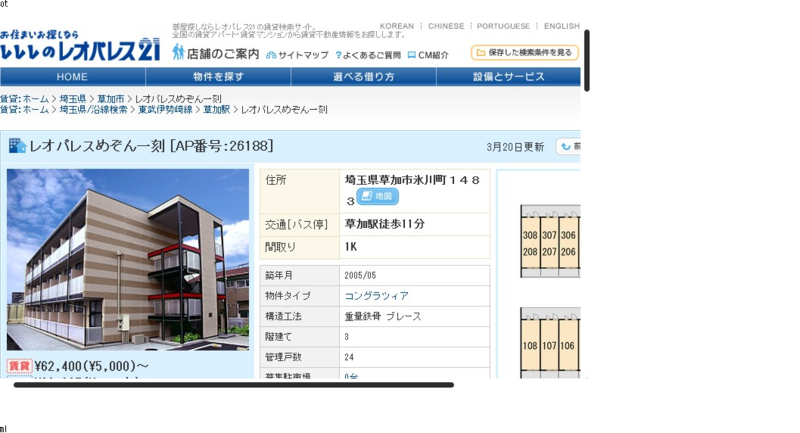Click the question mark FAQ icon
Viewport: 800px width, 433px height.
click(x=338, y=55)
